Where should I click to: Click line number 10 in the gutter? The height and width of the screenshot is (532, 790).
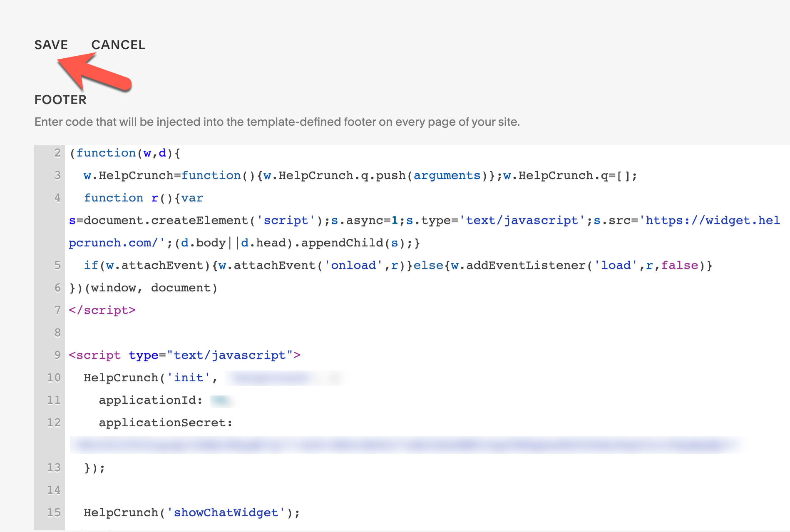tap(54, 378)
